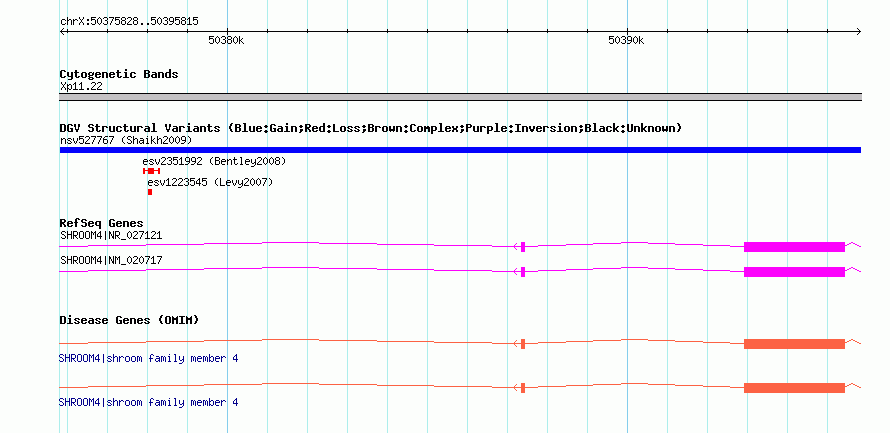The image size is (890, 433).
Task: Open the nsv527767 (Shaikh2009) label
Action: (x=126, y=140)
